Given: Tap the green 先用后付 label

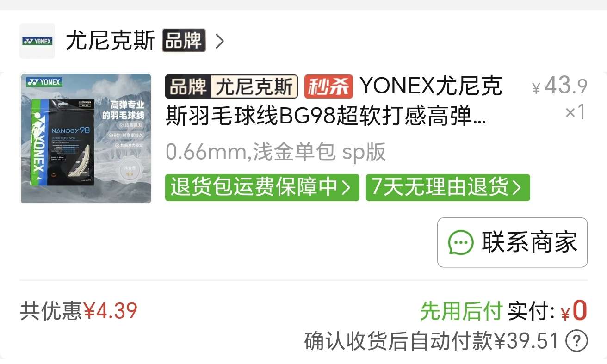Looking at the screenshot, I should [x=461, y=312].
